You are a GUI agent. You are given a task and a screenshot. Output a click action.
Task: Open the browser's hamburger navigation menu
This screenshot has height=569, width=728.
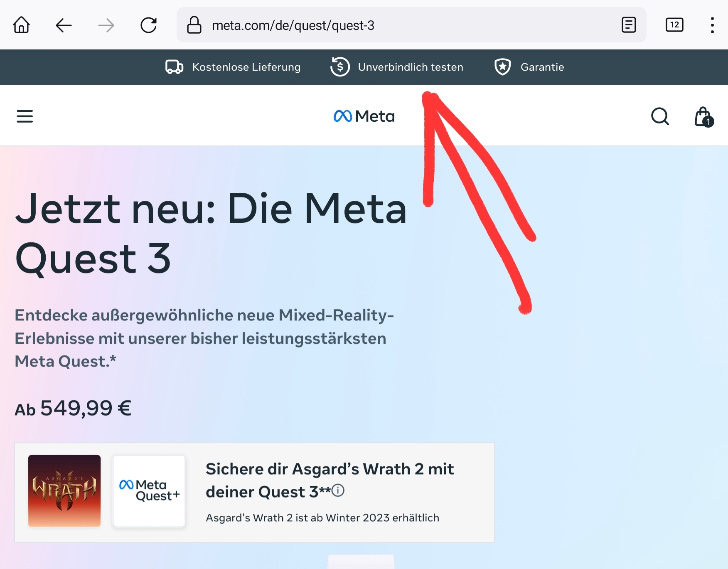point(25,116)
